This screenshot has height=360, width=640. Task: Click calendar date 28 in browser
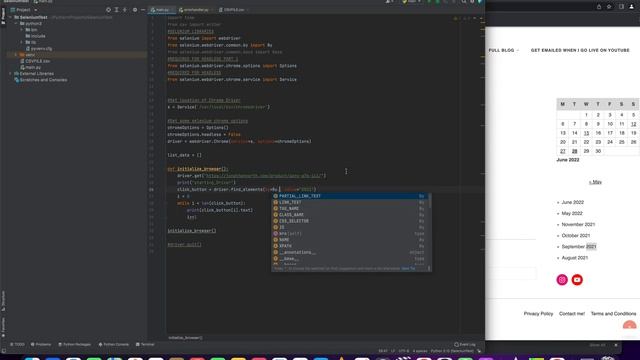574,151
